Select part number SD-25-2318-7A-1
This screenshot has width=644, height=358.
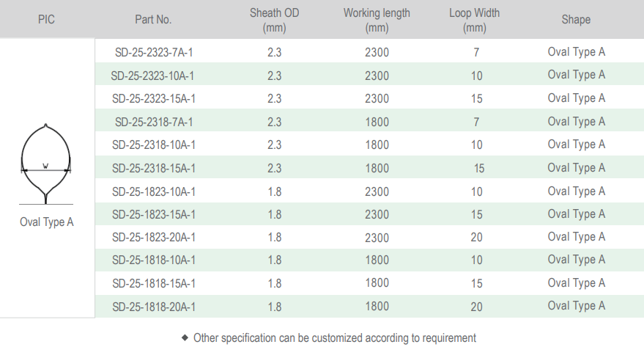154,122
